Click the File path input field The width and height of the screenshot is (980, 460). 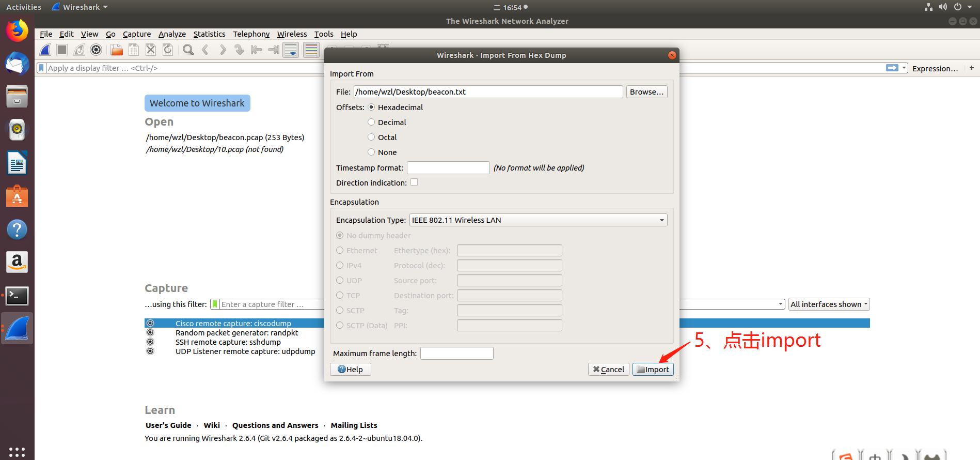pos(488,92)
